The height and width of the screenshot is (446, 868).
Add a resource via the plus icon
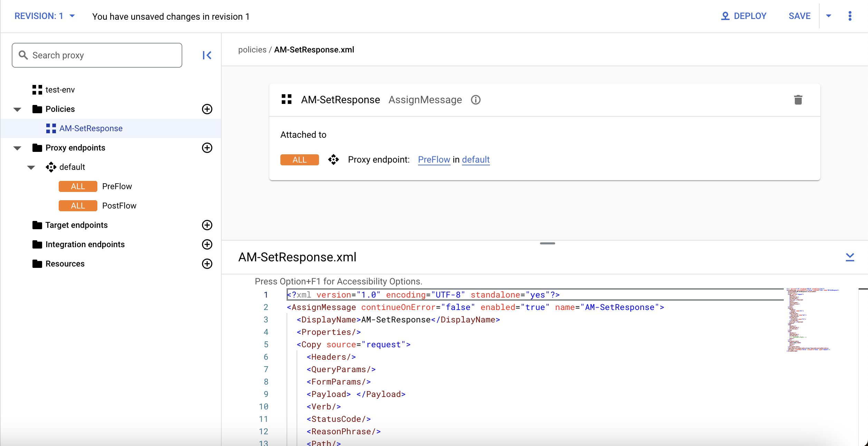pos(207,264)
